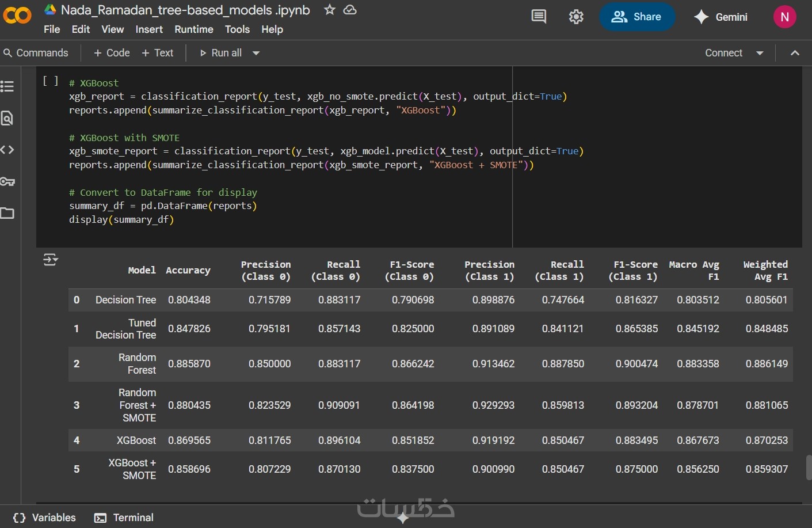
Task: Open the Files folder sidebar icon
Action: click(7, 213)
